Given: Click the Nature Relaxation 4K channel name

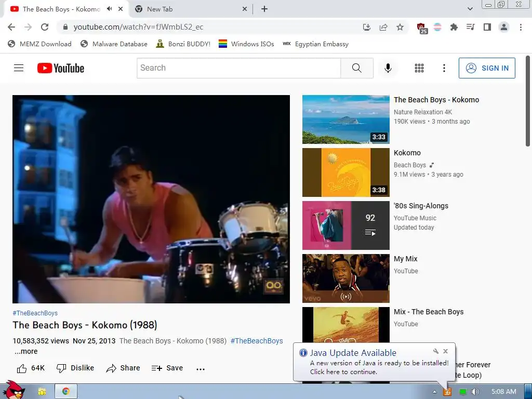Looking at the screenshot, I should [x=423, y=112].
